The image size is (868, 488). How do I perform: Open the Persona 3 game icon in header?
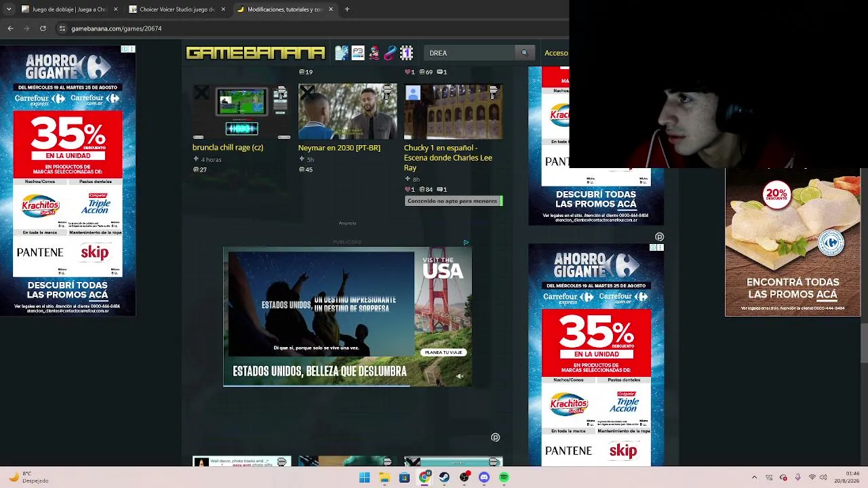coord(358,53)
